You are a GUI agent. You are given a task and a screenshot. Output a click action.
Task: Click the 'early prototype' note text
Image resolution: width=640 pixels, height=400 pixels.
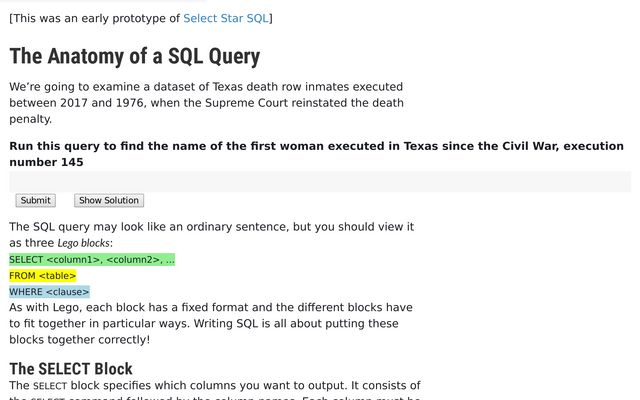tap(95, 18)
